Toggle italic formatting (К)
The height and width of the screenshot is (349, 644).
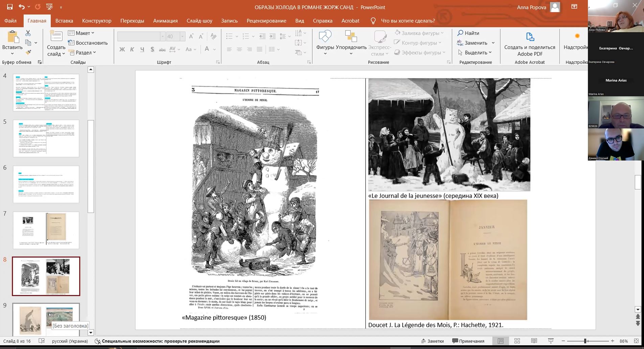pyautogui.click(x=132, y=49)
